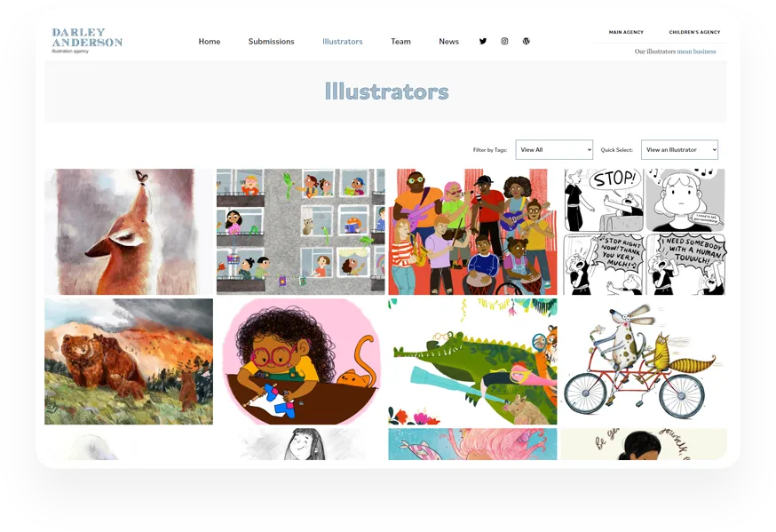
Task: Open the bears on hillside illustration
Action: pyautogui.click(x=129, y=361)
